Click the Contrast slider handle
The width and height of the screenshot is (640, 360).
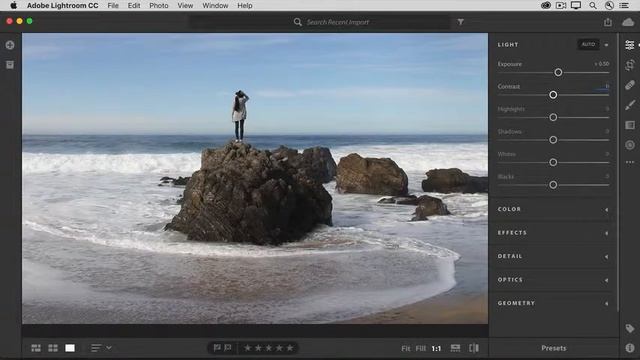point(553,95)
